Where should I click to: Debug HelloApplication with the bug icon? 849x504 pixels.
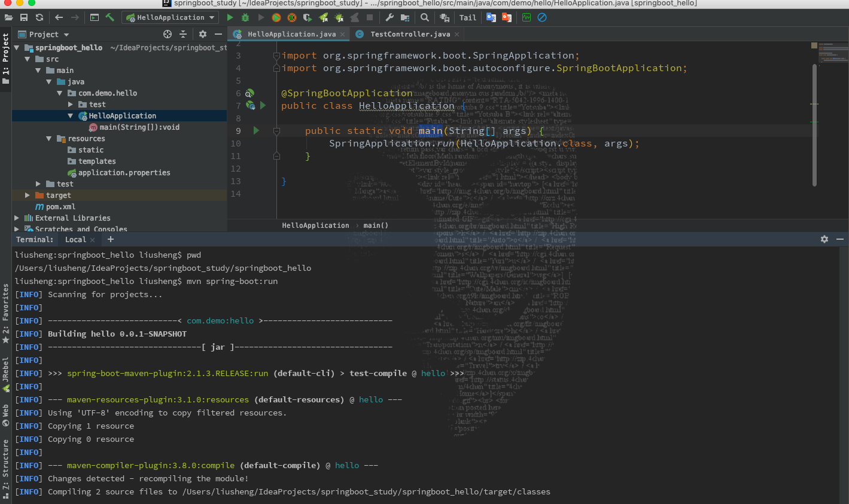click(x=245, y=17)
